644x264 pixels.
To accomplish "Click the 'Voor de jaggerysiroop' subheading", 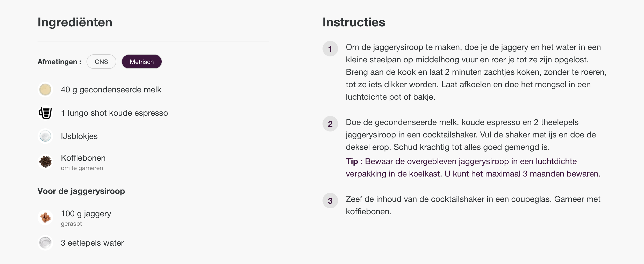I will point(81,191).
